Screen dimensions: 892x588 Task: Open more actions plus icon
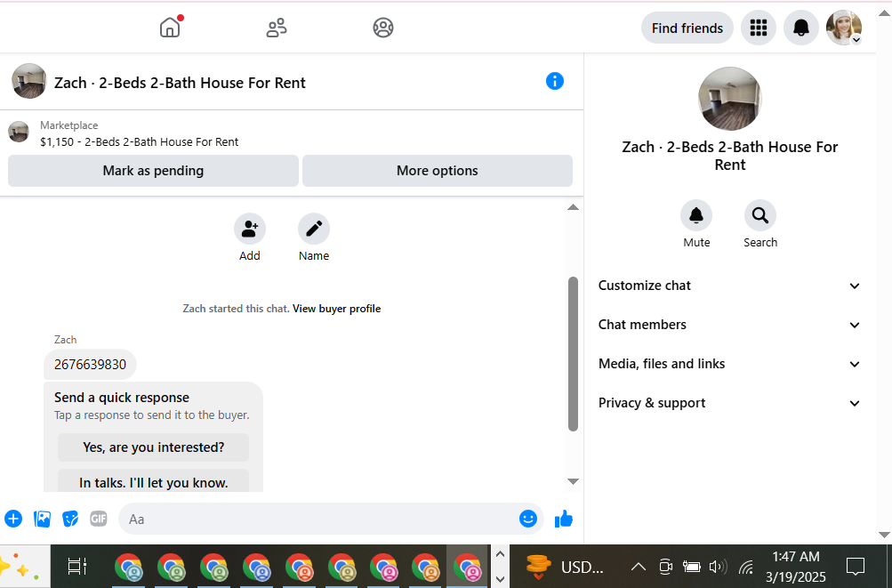[13, 519]
